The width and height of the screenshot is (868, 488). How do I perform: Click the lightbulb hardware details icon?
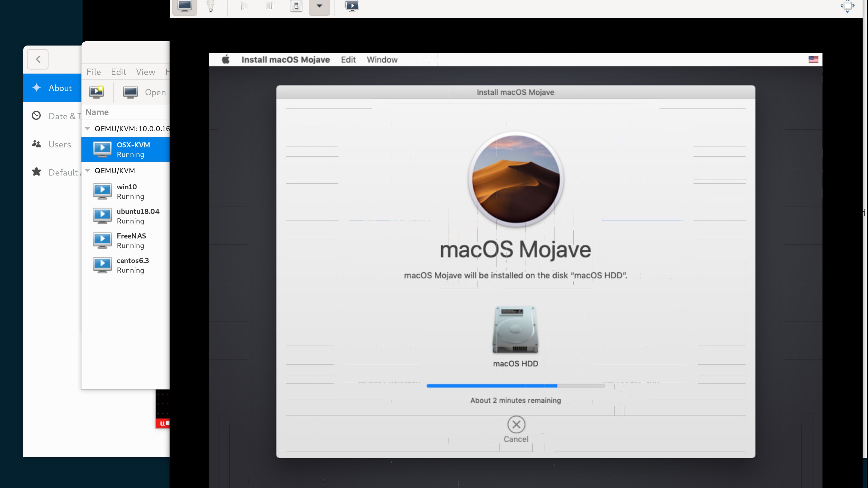pos(210,6)
